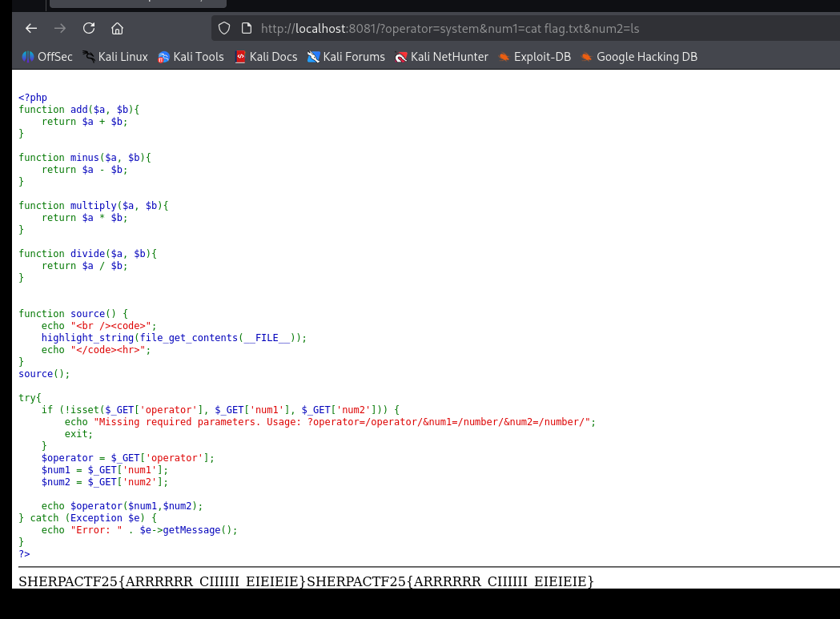Open the Kali Docs bookmark
The image size is (840, 619).
point(266,57)
